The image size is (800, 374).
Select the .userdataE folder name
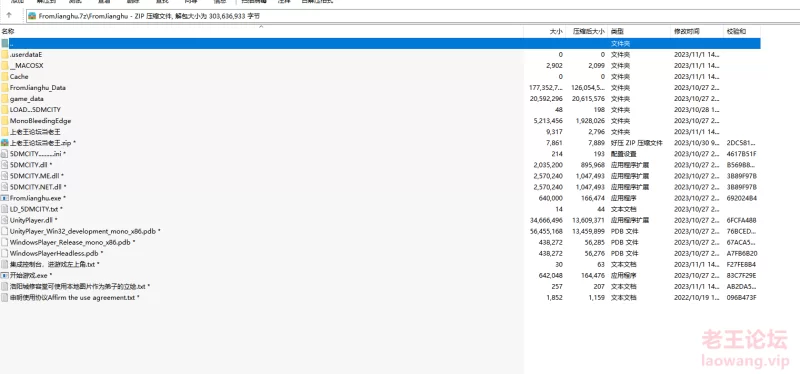pos(26,55)
